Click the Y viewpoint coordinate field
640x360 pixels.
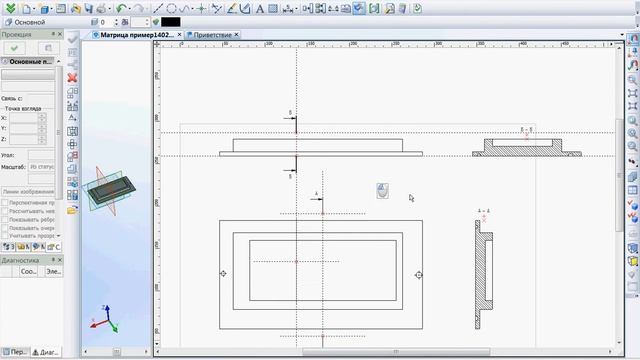pyautogui.click(x=24, y=129)
